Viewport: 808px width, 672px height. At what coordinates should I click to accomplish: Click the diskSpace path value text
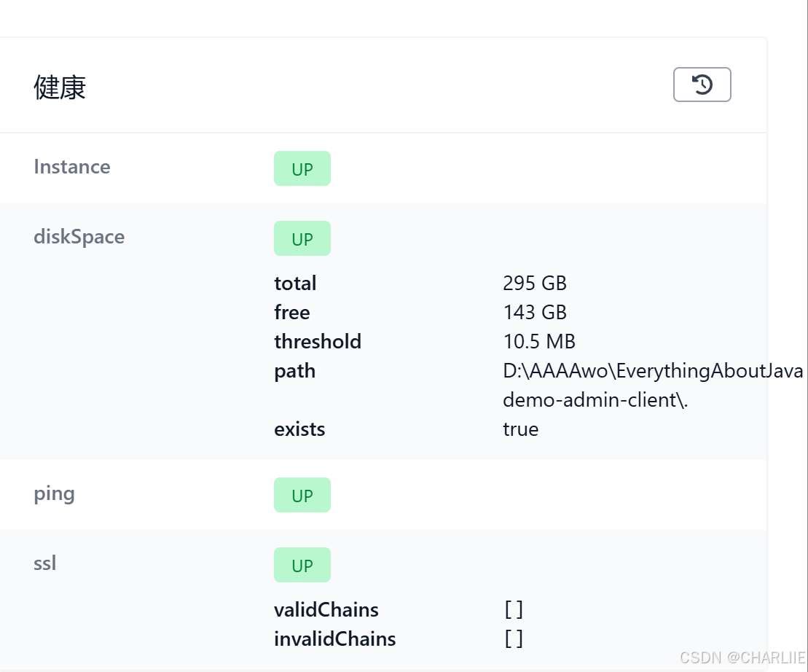coord(652,370)
